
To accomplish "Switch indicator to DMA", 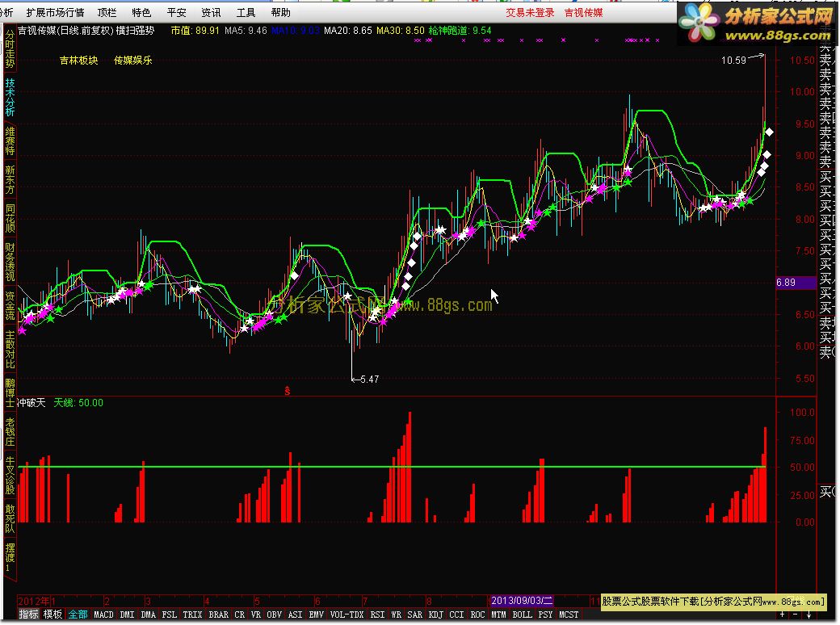I will pos(149,615).
